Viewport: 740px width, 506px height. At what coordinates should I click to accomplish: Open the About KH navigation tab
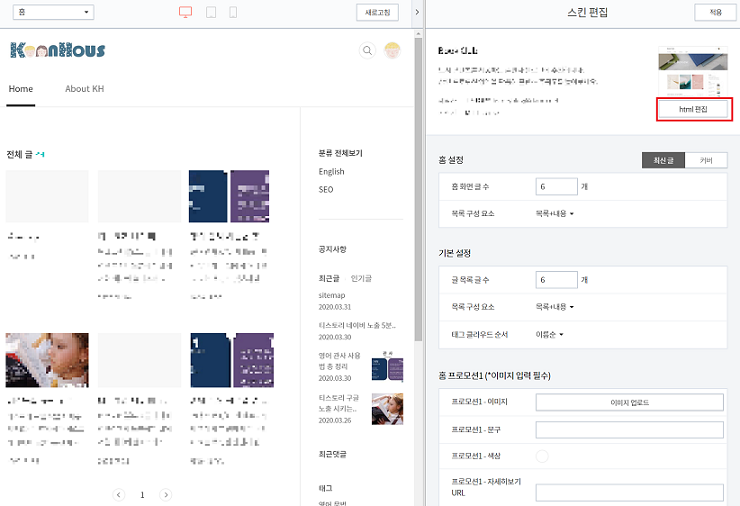pos(84,89)
